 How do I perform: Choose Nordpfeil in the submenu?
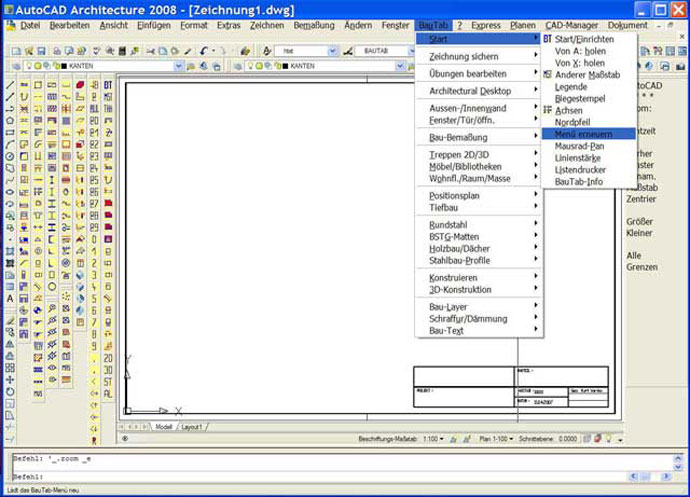589,122
